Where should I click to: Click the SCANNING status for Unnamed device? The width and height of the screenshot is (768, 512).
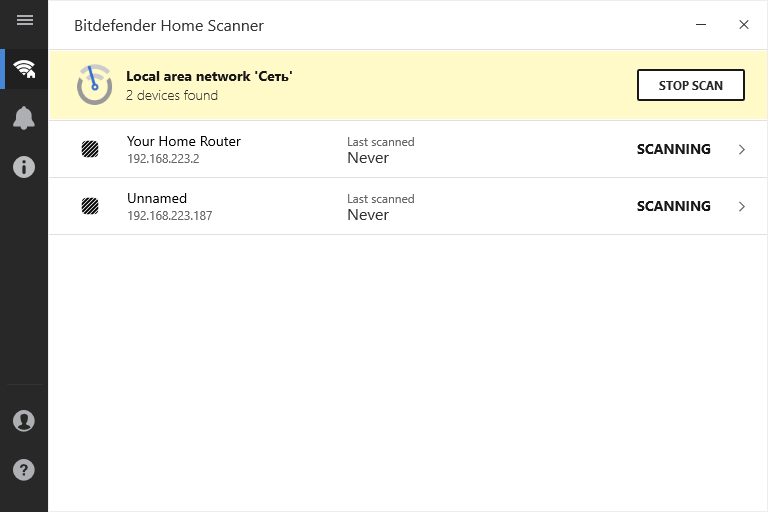click(x=674, y=206)
